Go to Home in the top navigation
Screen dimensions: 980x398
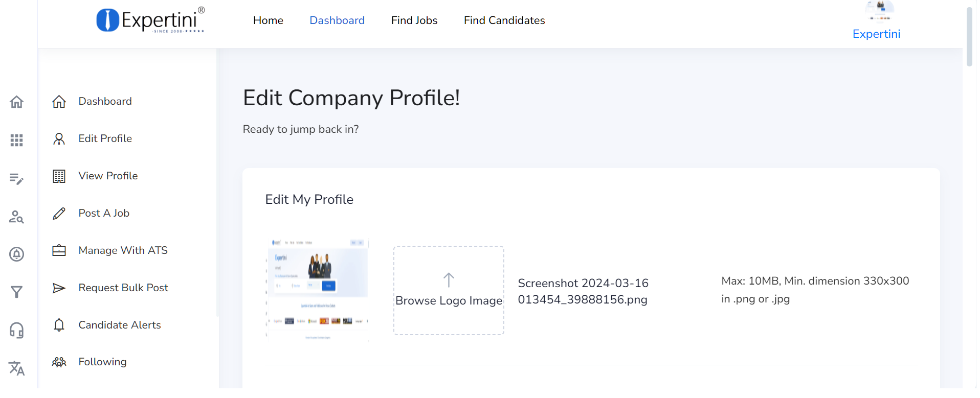click(268, 20)
